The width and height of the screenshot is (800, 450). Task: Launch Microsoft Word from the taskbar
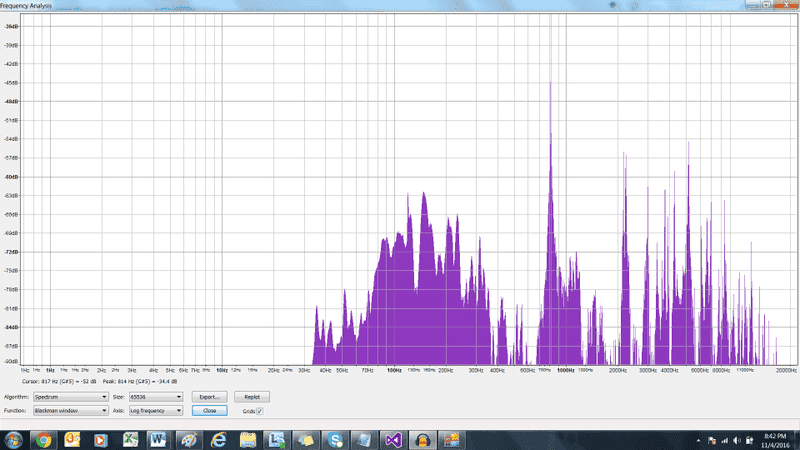pos(159,438)
